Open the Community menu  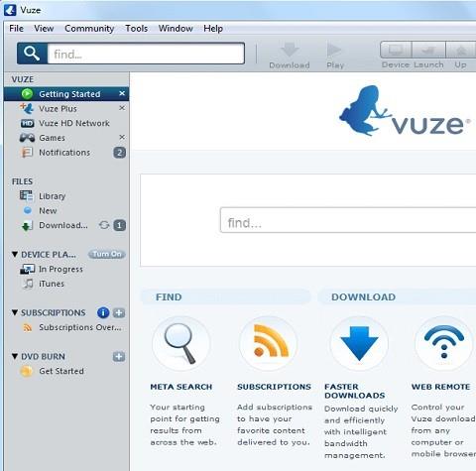[x=89, y=29]
